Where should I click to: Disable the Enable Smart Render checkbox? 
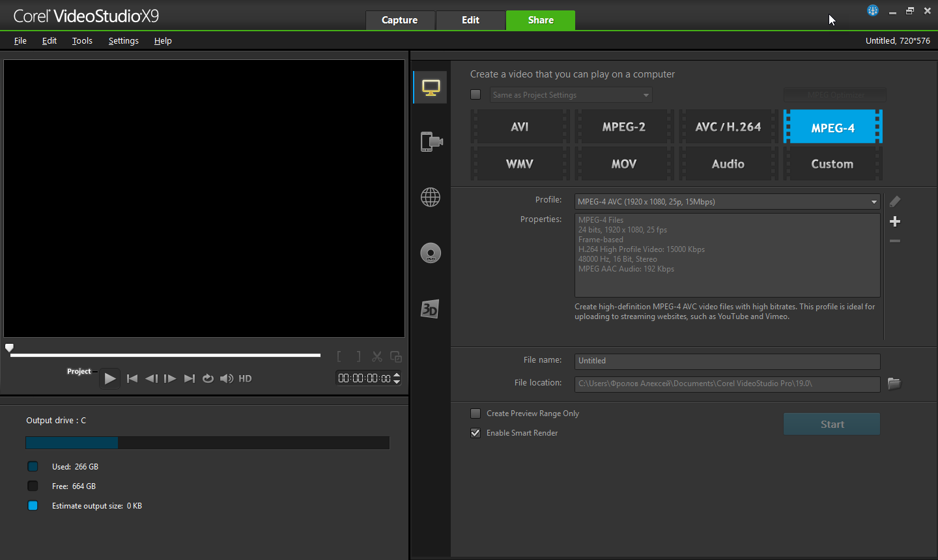point(476,433)
